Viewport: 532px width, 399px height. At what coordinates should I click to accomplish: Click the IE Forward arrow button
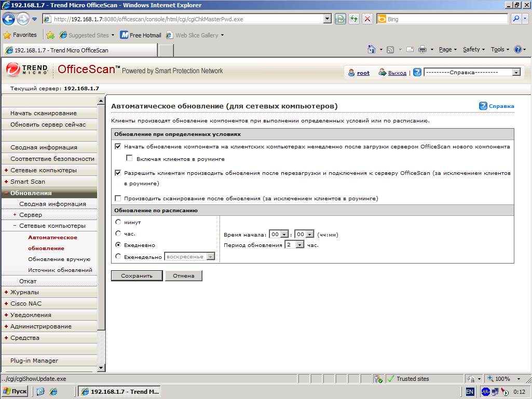(x=23, y=19)
